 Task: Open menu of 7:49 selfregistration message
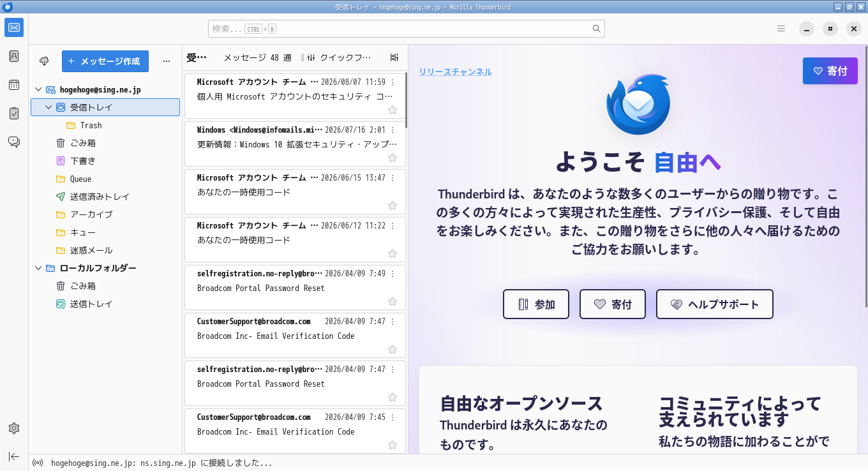point(393,274)
